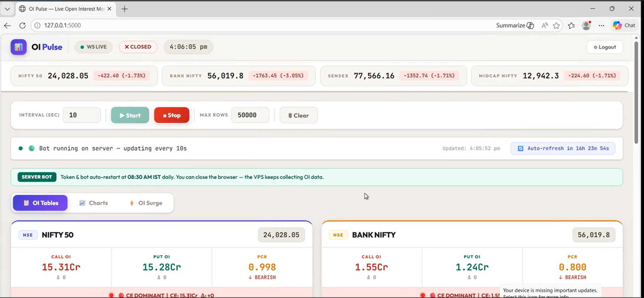Switch to the OI Tables tab
The image size is (644, 298).
40,203
